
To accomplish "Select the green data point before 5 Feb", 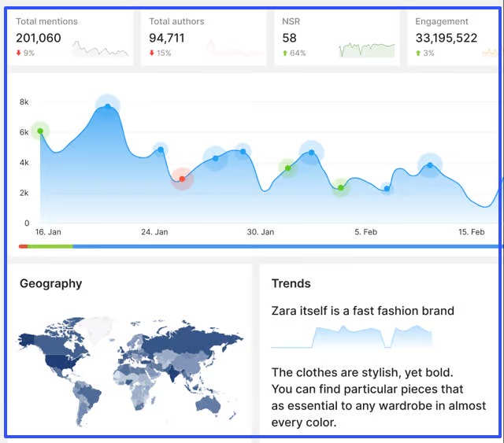I will [340, 188].
